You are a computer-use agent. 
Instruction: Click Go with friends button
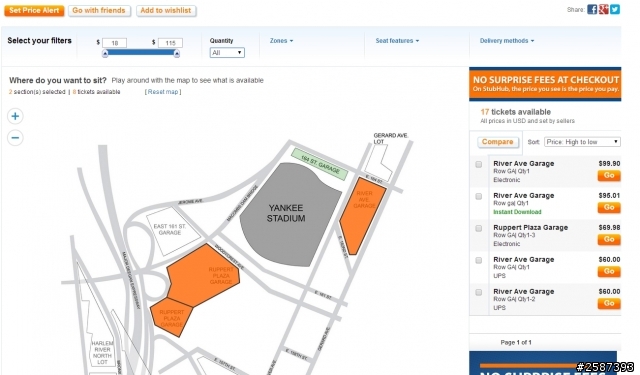point(99,11)
